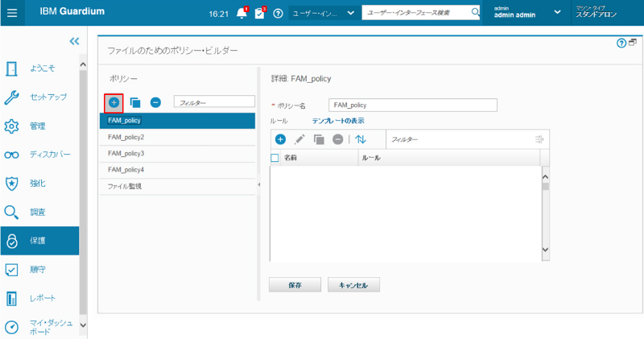Click the add new policy plus icon

(x=114, y=102)
